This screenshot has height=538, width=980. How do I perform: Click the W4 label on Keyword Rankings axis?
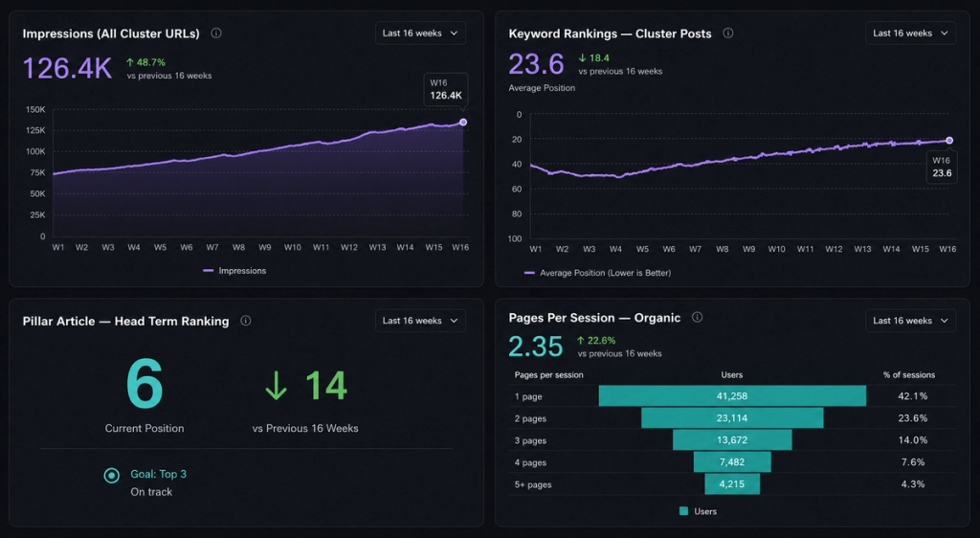[x=615, y=249]
